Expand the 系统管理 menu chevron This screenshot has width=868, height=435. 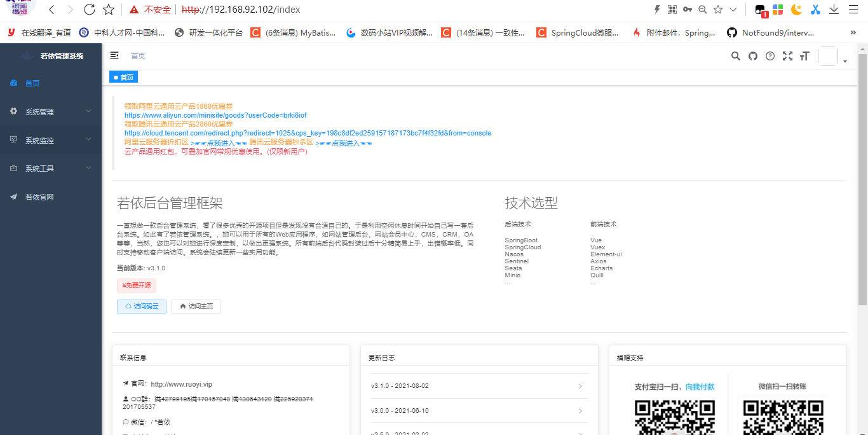pyautogui.click(x=88, y=111)
